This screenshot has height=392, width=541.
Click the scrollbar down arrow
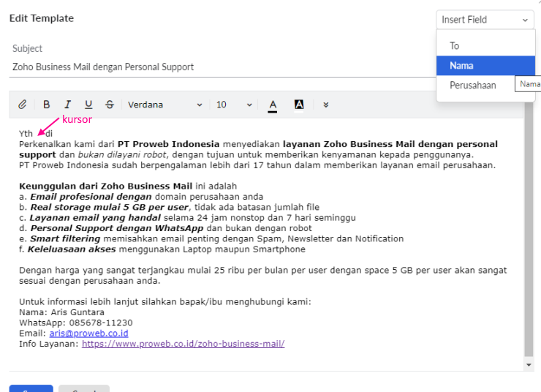(529, 365)
